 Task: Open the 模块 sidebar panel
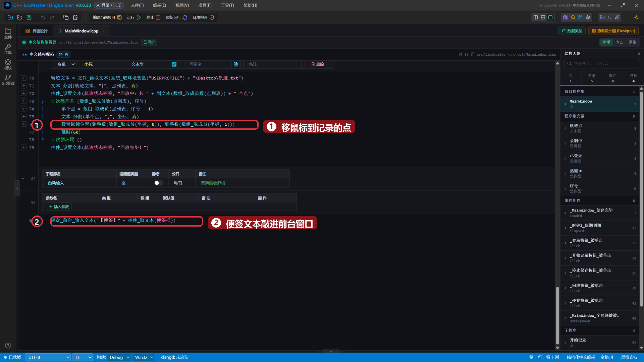8,64
